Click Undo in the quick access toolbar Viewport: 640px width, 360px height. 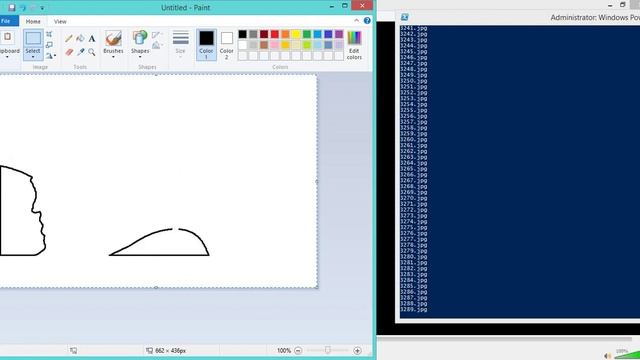pos(23,7)
